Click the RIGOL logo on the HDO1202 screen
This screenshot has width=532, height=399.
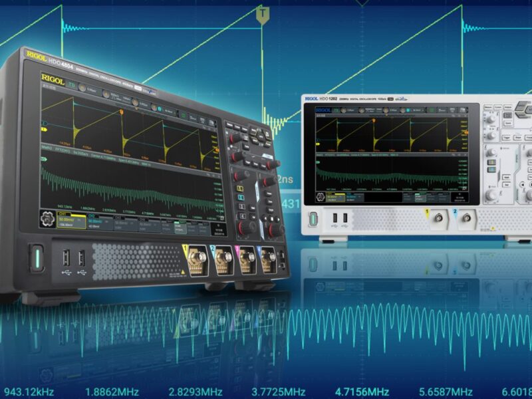click(x=323, y=110)
